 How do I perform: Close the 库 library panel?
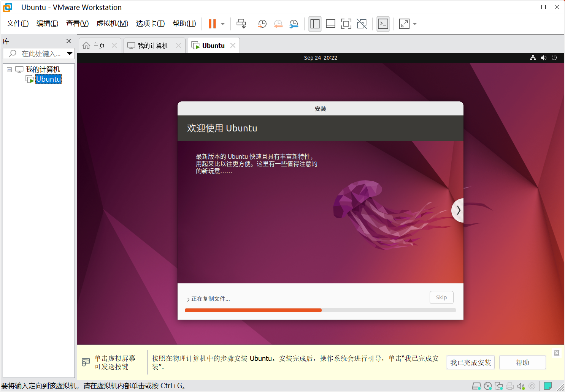click(x=69, y=41)
